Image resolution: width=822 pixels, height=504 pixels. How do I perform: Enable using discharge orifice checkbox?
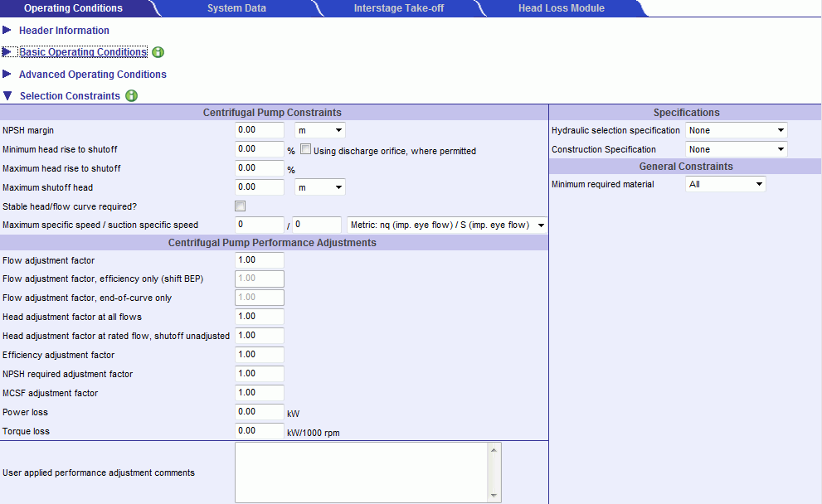(305, 150)
